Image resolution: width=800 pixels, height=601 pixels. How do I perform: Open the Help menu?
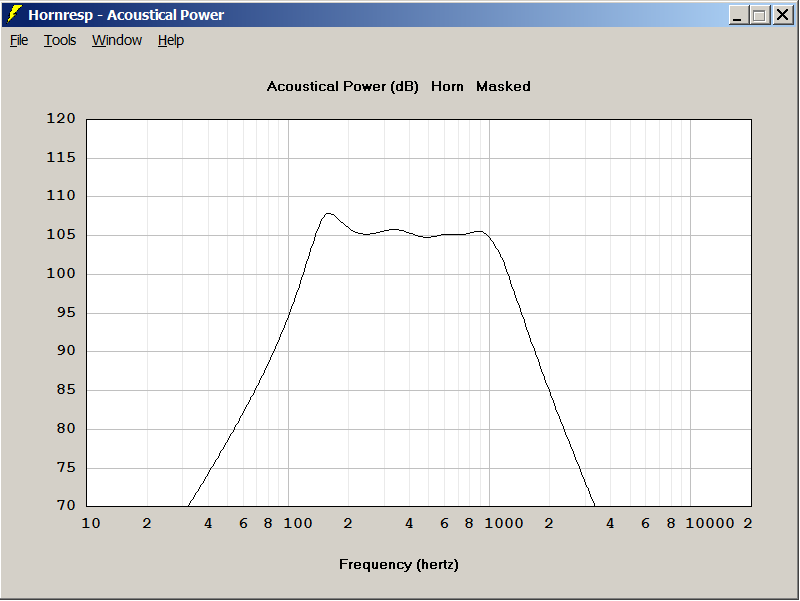tap(170, 40)
